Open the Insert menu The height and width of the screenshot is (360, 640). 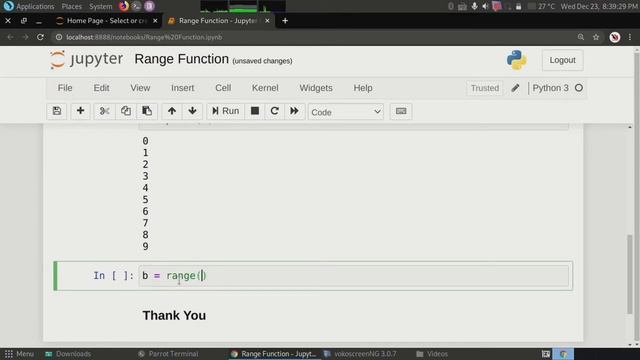coord(182,88)
